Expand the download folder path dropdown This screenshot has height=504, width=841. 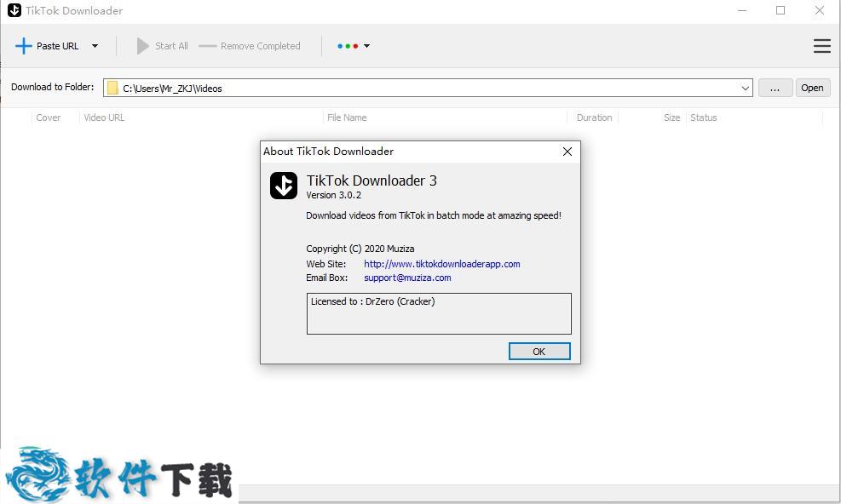click(745, 88)
